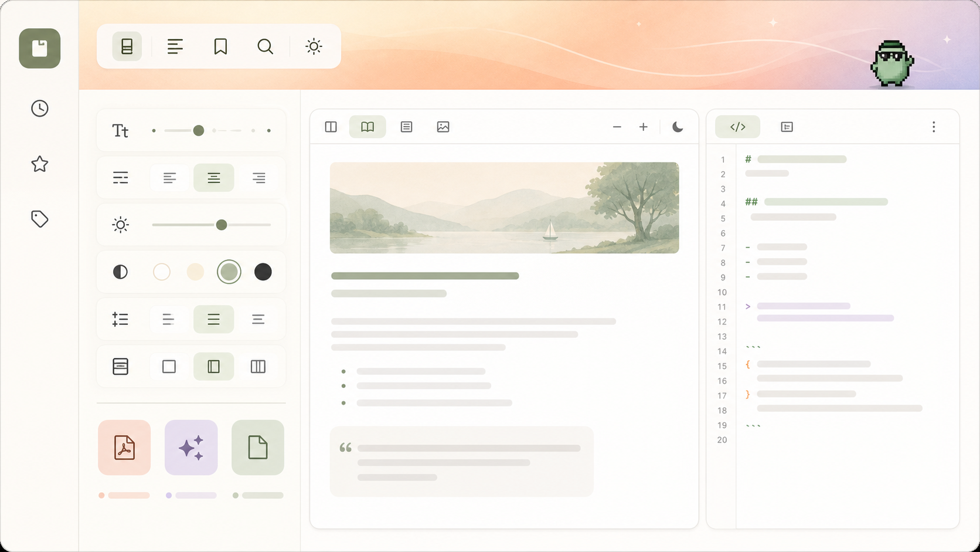Adjust the brightness slider handle

222,225
